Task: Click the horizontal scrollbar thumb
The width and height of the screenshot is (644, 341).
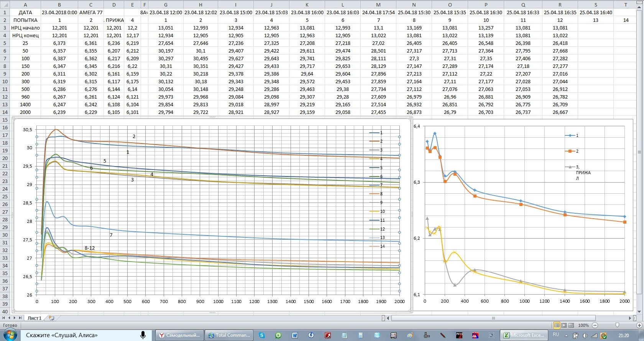Action: pos(493,318)
